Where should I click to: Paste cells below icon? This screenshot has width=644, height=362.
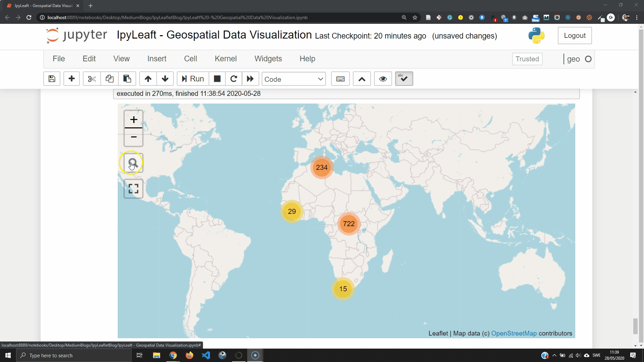(x=127, y=79)
